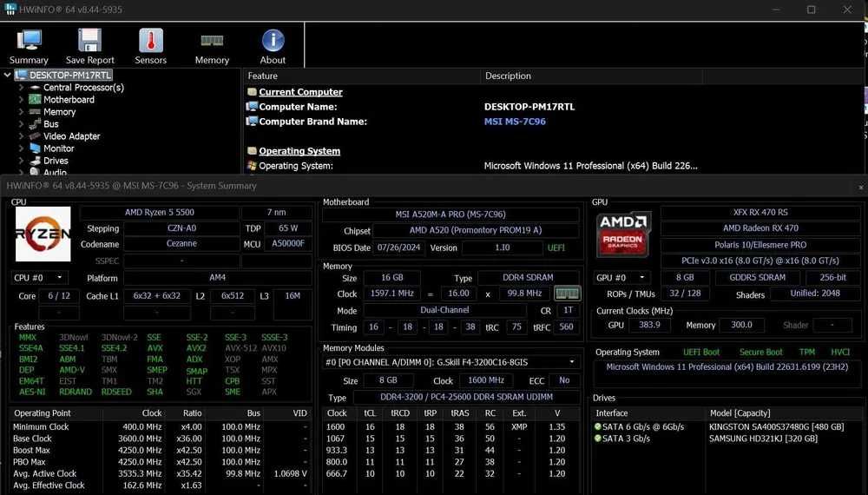Click the AVX2 feature label
The image size is (868, 495).
196,348
